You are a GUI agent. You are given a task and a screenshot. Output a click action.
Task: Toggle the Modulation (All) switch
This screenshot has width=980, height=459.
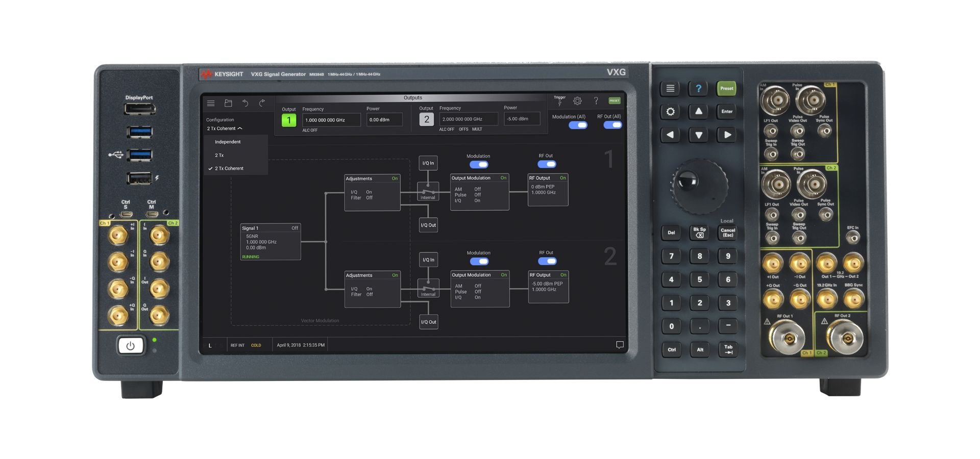pyautogui.click(x=578, y=125)
